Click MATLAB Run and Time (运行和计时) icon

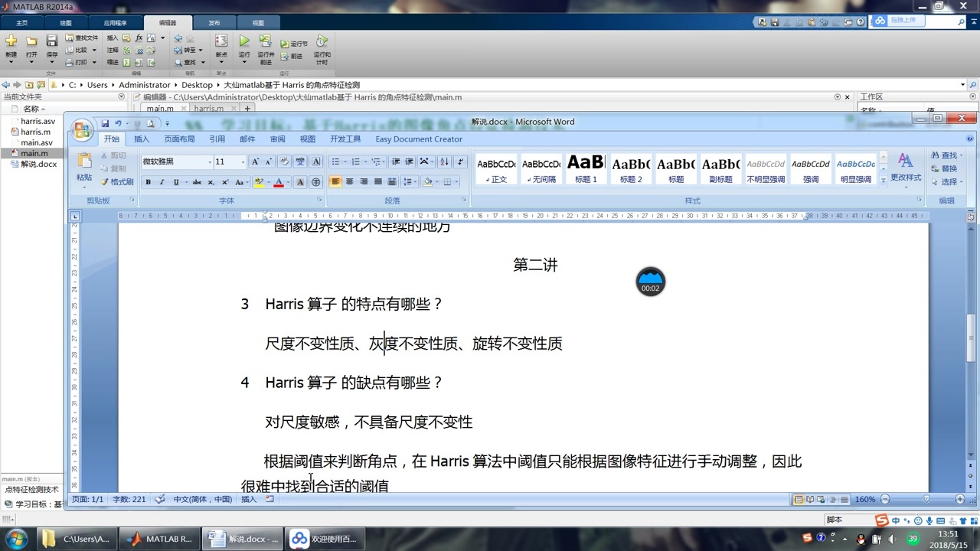pyautogui.click(x=322, y=41)
